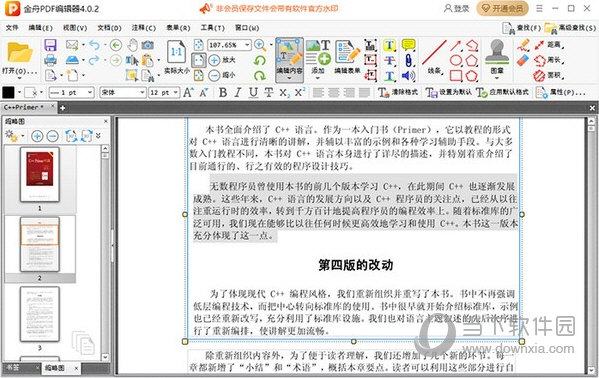
Task: Toggle Bold text formatting
Action: point(223,92)
